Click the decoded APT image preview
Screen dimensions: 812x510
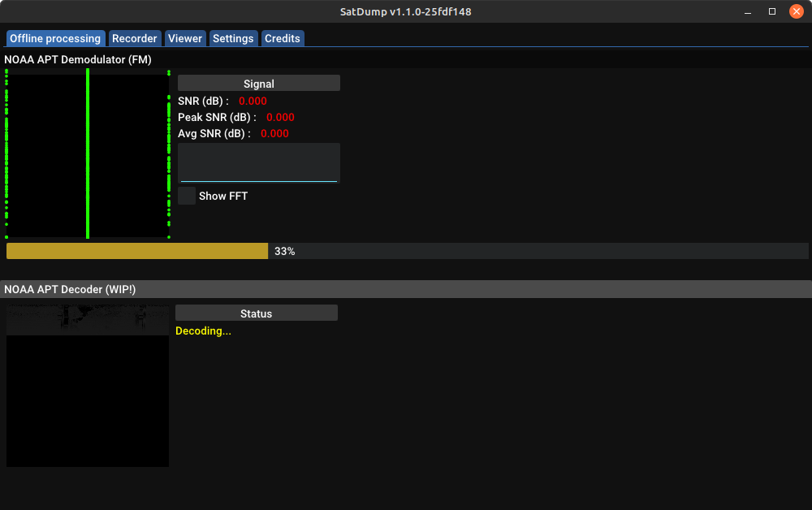tap(87, 383)
